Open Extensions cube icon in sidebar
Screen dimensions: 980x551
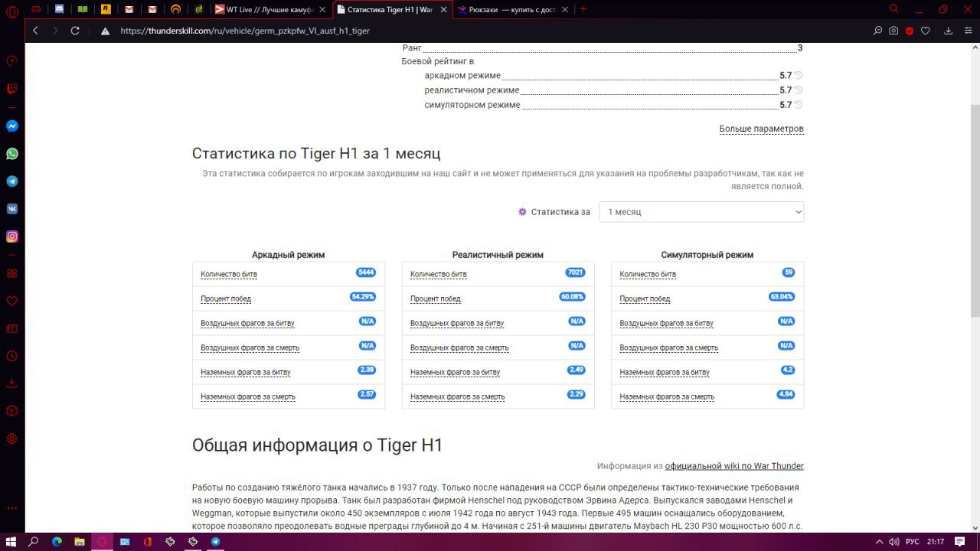[12, 411]
